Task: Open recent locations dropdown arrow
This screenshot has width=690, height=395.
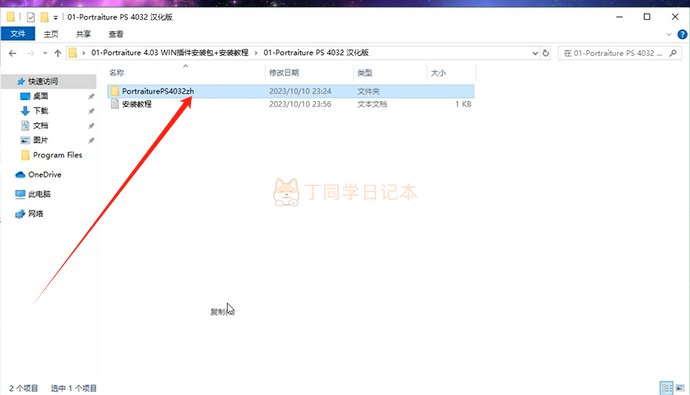Action: (45, 53)
